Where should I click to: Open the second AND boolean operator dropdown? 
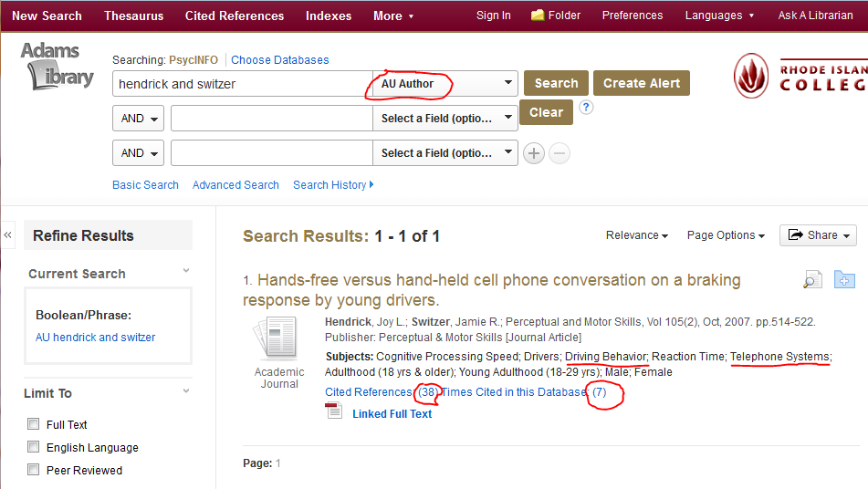139,153
